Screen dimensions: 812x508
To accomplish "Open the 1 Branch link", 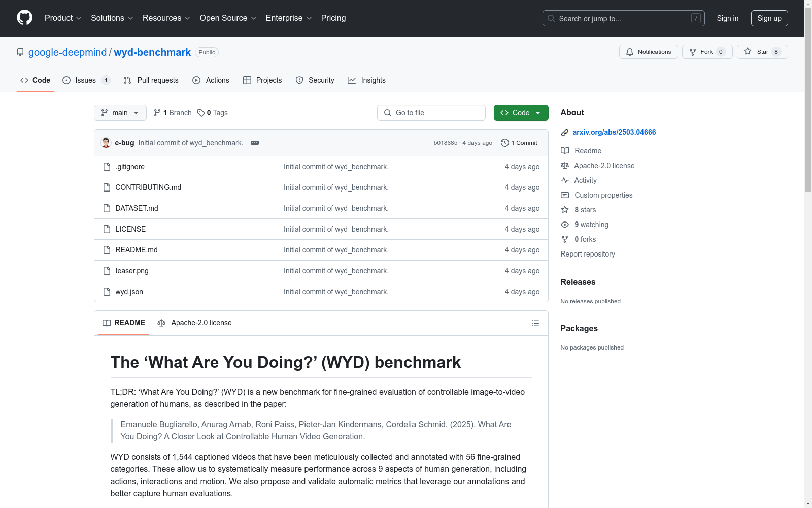I will point(173,113).
